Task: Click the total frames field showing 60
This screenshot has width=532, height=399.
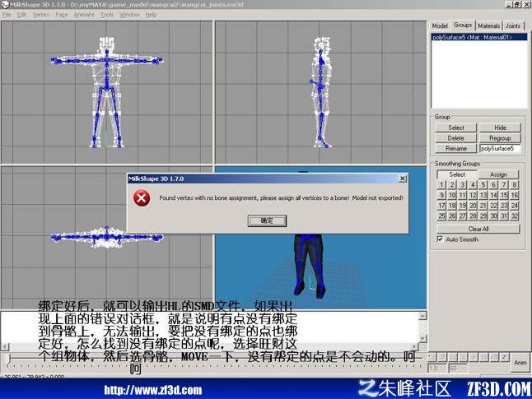Action: coord(458,368)
